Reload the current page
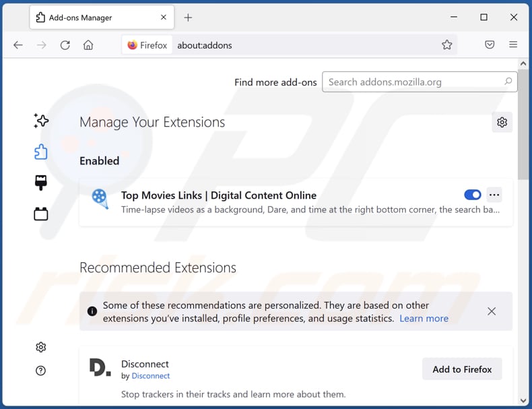 coord(65,44)
